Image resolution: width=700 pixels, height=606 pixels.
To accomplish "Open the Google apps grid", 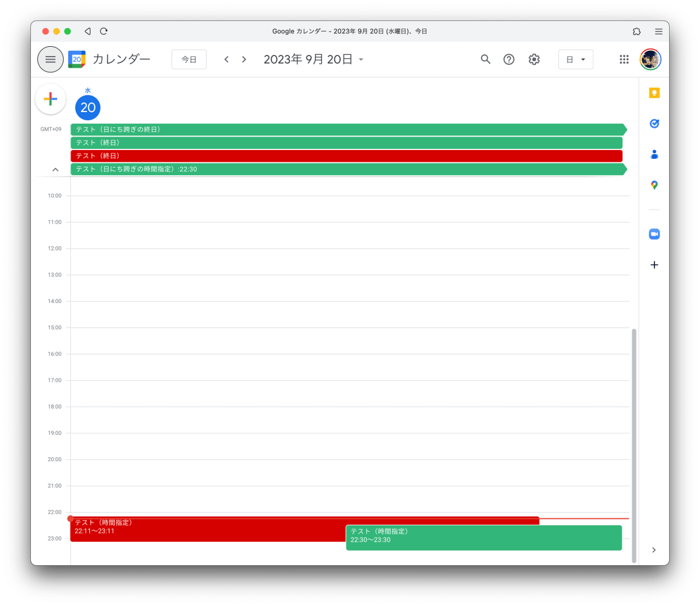I will pyautogui.click(x=624, y=60).
